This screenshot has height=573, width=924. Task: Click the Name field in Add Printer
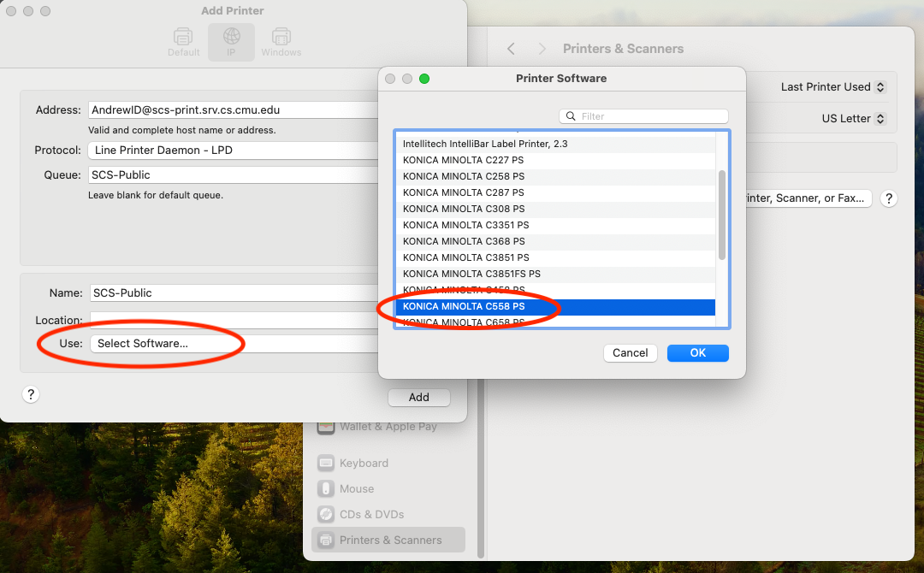coord(234,292)
